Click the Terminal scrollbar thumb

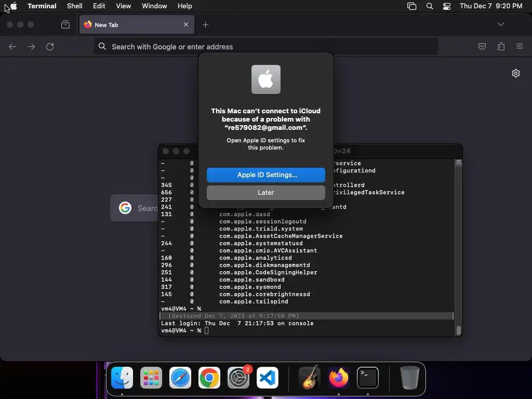click(458, 330)
